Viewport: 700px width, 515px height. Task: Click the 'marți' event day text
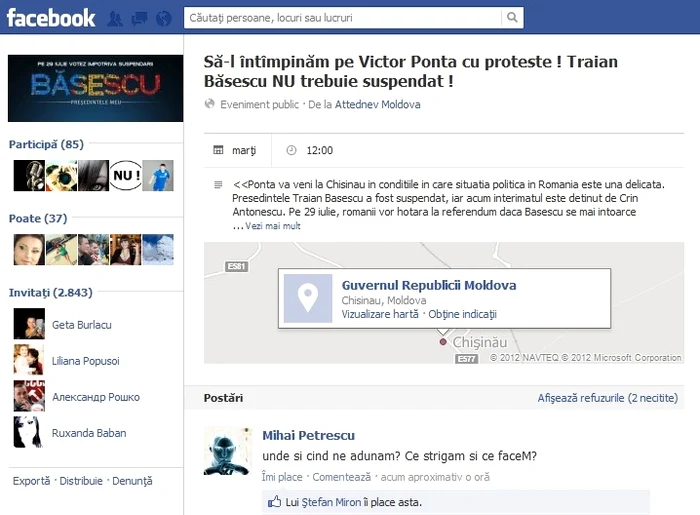point(244,150)
